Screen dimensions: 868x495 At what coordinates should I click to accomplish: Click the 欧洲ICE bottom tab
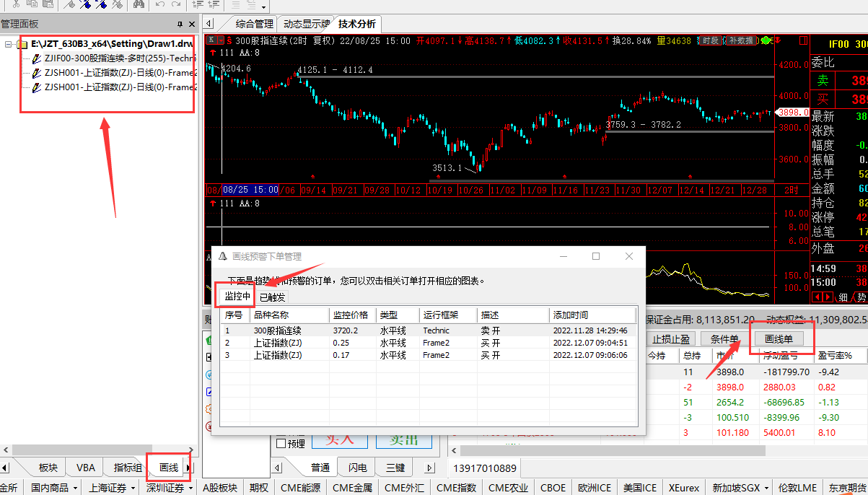[595, 488]
